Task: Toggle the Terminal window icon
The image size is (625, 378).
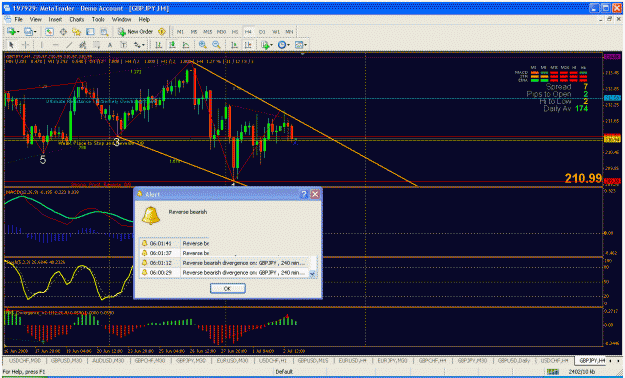Action: coord(90,32)
